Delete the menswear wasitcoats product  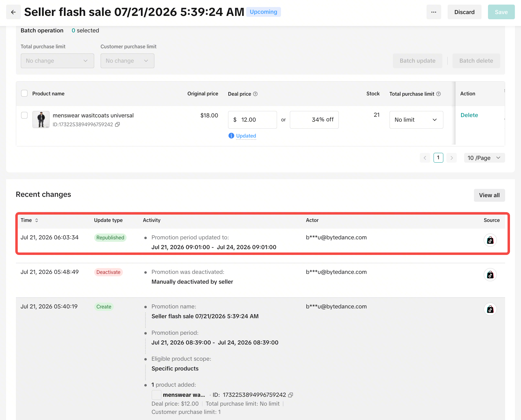[x=469, y=115]
